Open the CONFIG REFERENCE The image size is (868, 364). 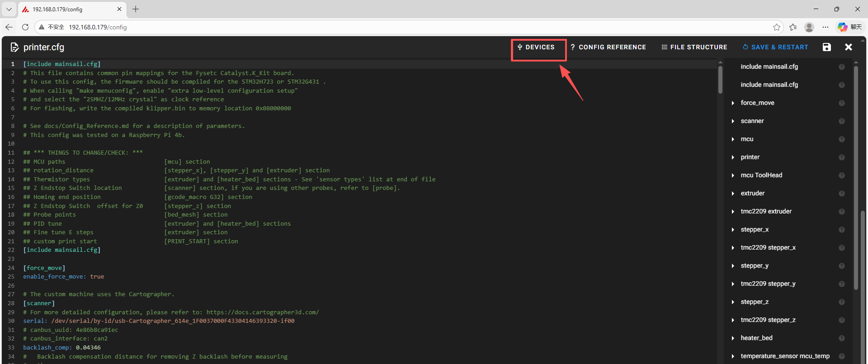pyautogui.click(x=608, y=47)
